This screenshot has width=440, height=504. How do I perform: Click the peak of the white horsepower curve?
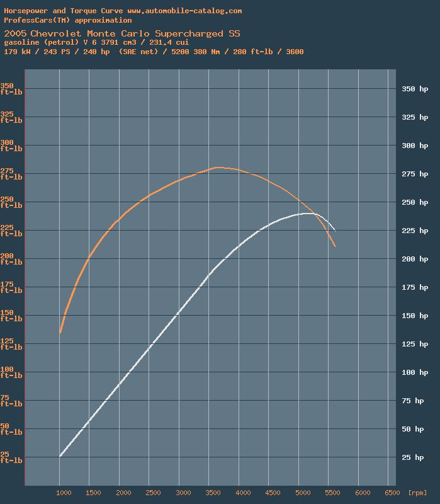click(310, 214)
